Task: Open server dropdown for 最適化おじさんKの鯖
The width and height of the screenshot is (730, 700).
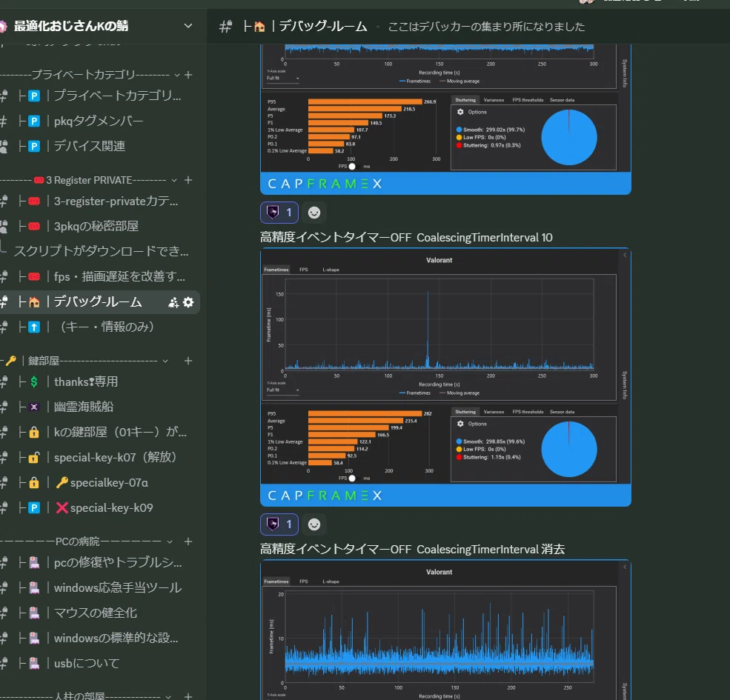Action: pyautogui.click(x=188, y=26)
